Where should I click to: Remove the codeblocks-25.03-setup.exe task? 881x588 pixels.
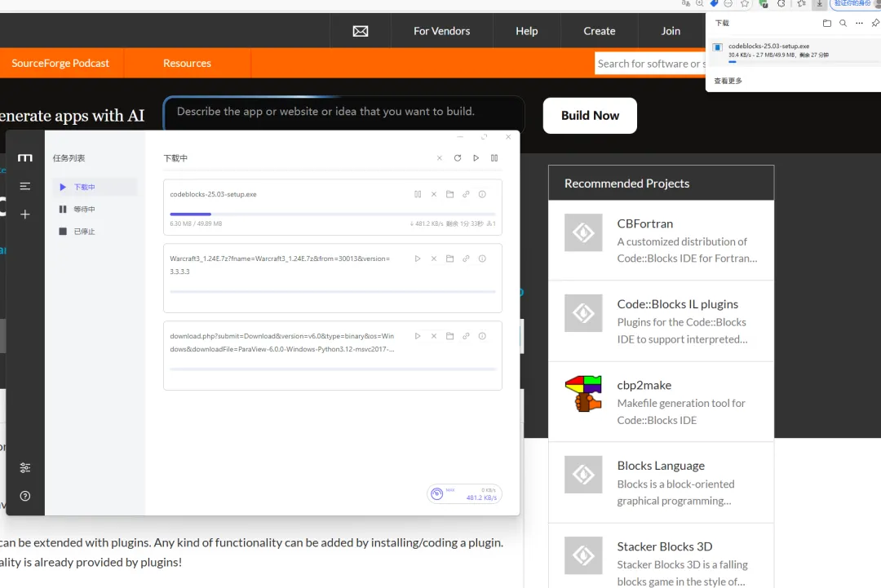pos(434,194)
